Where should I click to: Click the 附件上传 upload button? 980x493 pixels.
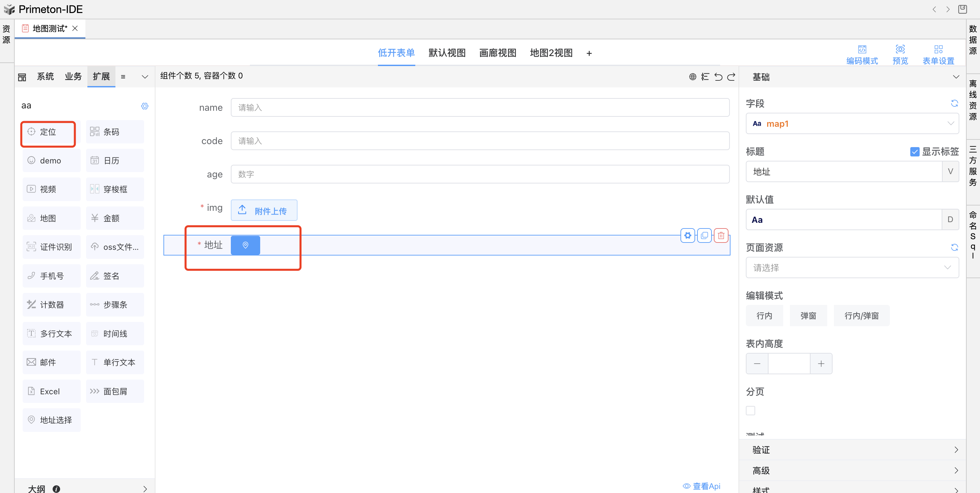[264, 210]
